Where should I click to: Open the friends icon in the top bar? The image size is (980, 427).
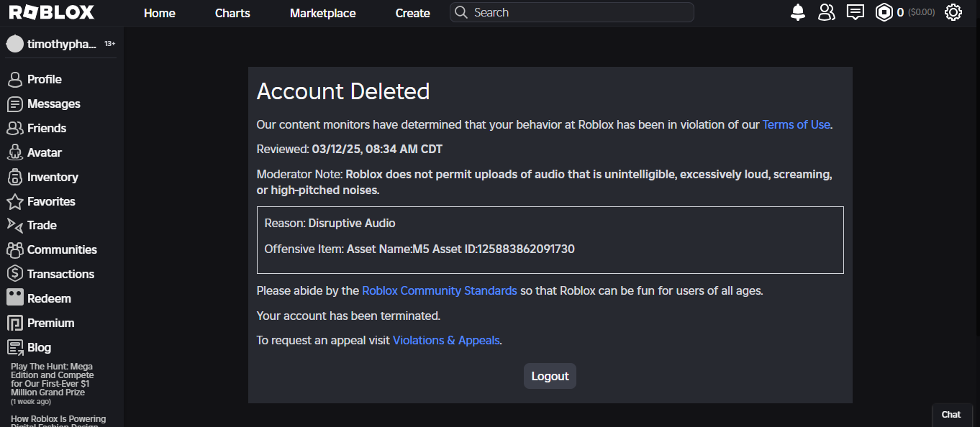pos(826,12)
